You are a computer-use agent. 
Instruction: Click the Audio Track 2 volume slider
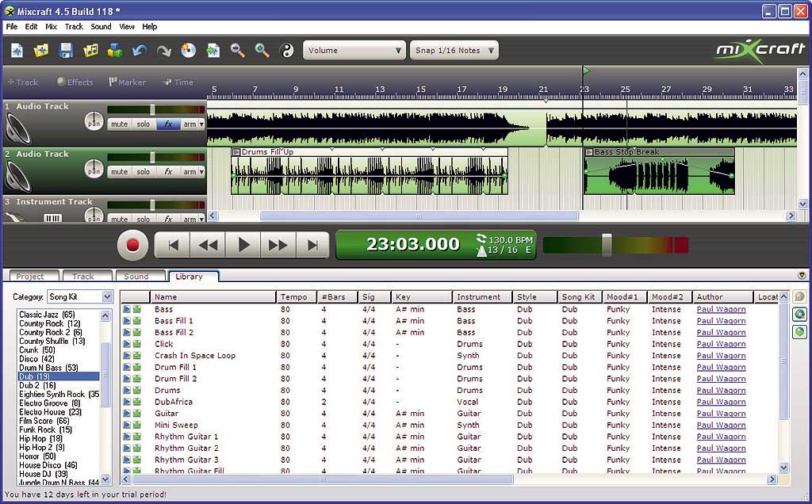click(x=152, y=158)
